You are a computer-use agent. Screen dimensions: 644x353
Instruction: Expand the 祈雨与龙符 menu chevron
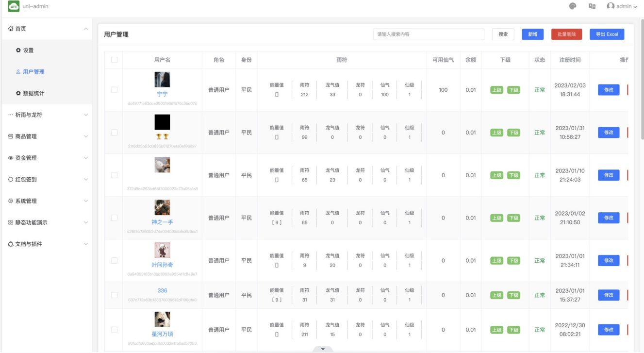(x=86, y=115)
